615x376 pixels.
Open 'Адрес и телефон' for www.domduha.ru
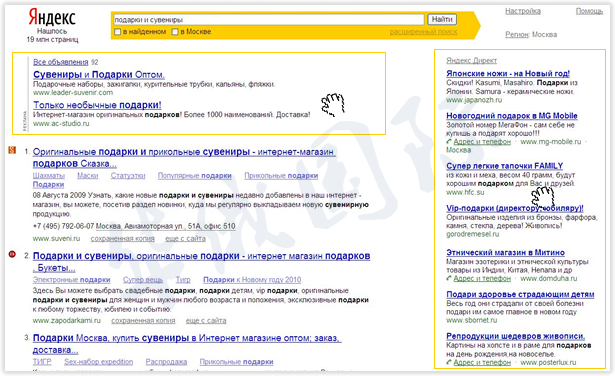pyautogui.click(x=482, y=278)
